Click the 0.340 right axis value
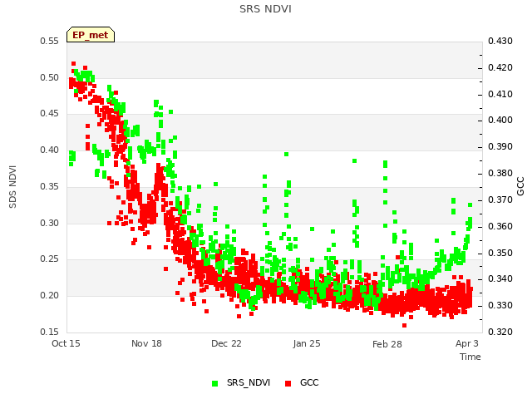Screen dimensions: 532x399 (500, 278)
